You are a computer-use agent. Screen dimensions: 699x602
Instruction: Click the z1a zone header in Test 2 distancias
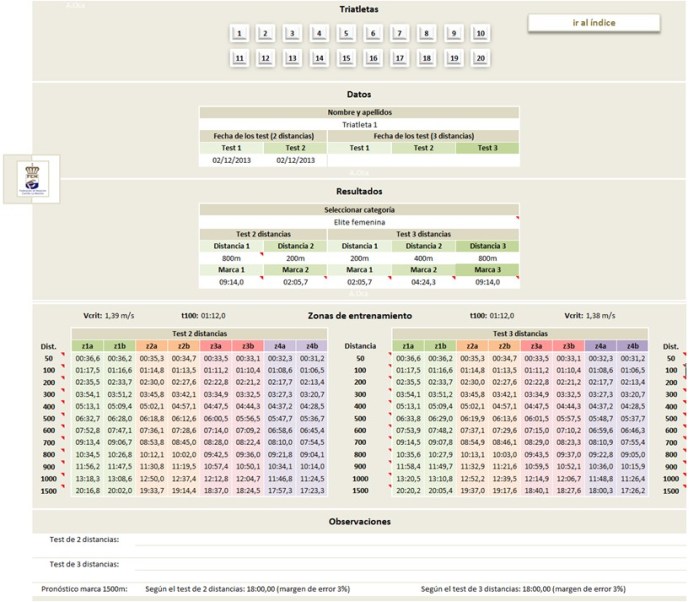pos(87,345)
